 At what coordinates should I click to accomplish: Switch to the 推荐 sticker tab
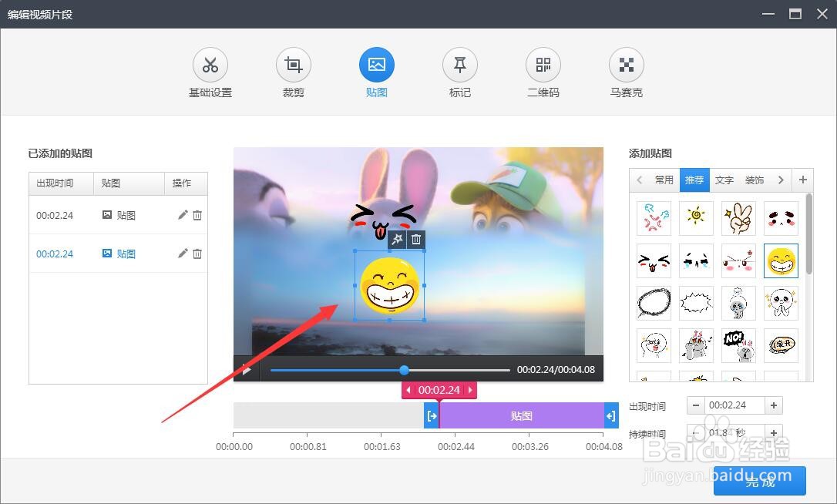[x=694, y=180]
